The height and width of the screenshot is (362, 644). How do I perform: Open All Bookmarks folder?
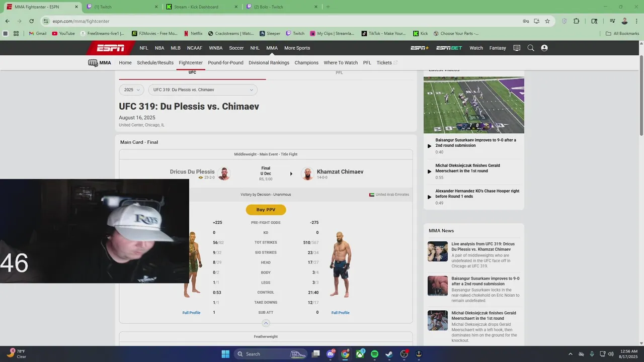tap(623, 34)
